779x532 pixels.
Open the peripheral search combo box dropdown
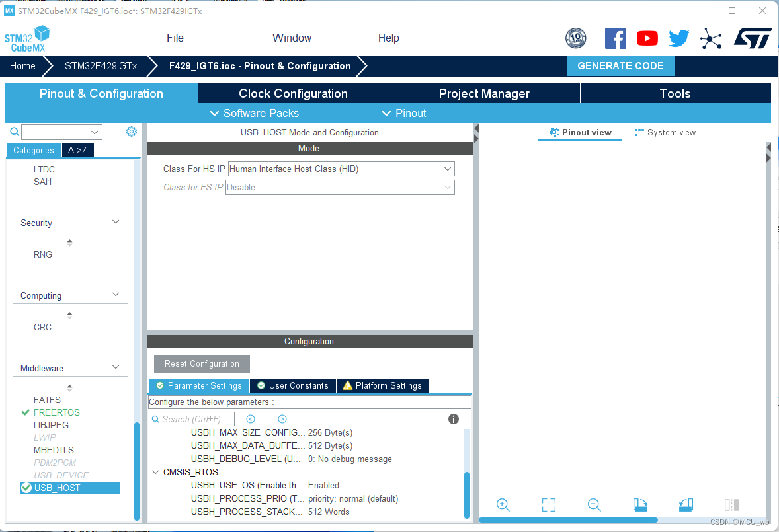click(x=95, y=132)
